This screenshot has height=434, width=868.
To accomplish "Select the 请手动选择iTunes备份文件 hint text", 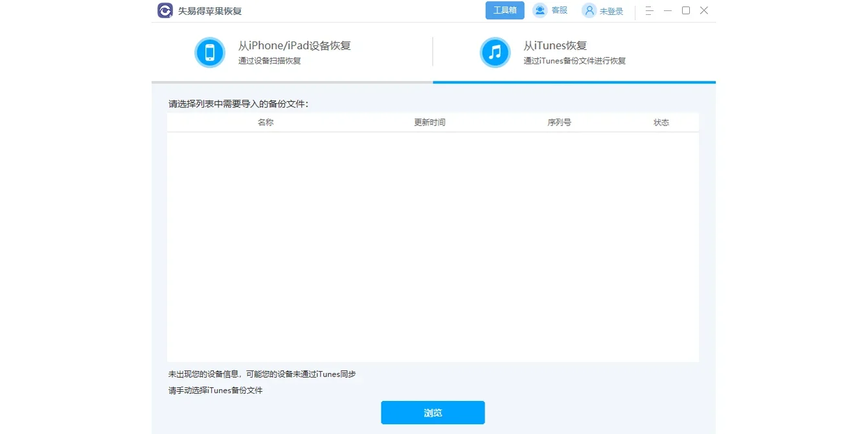I will (x=216, y=391).
